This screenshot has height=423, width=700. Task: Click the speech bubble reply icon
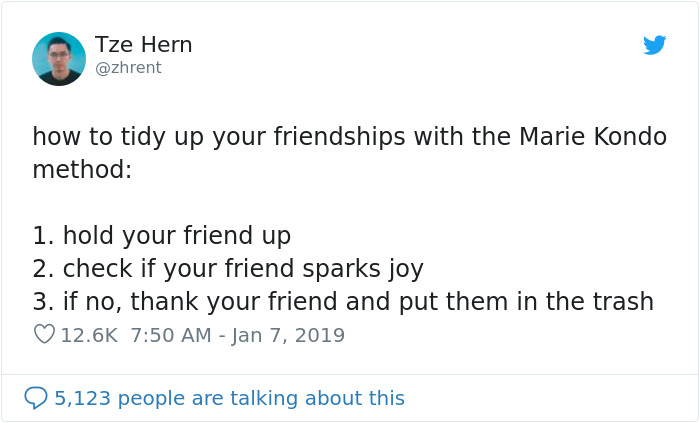[x=36, y=398]
